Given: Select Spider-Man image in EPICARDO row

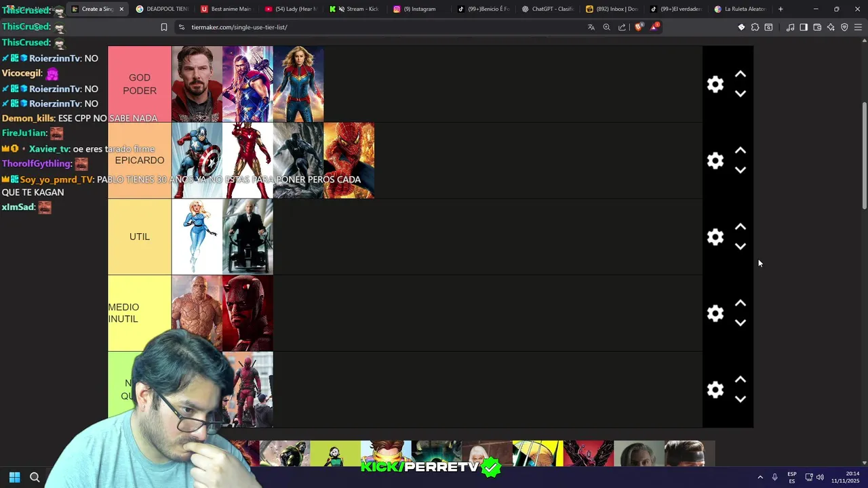Looking at the screenshot, I should [x=349, y=161].
